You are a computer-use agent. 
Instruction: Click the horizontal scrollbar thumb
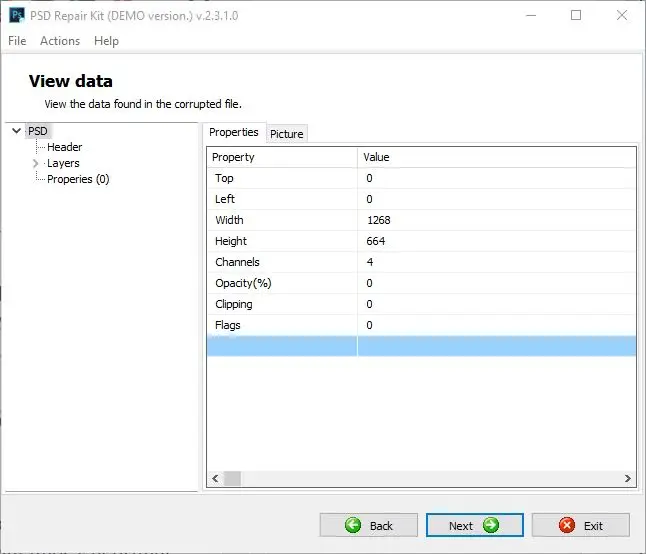click(x=232, y=479)
